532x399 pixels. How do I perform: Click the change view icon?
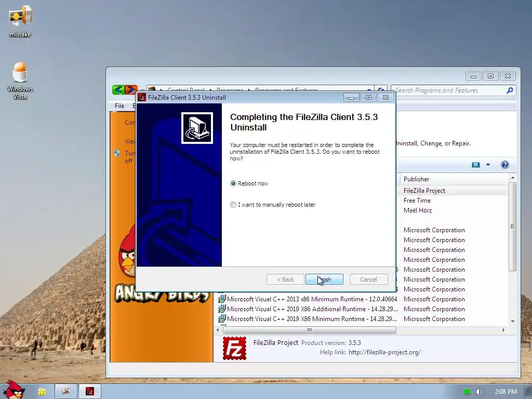[x=476, y=165]
